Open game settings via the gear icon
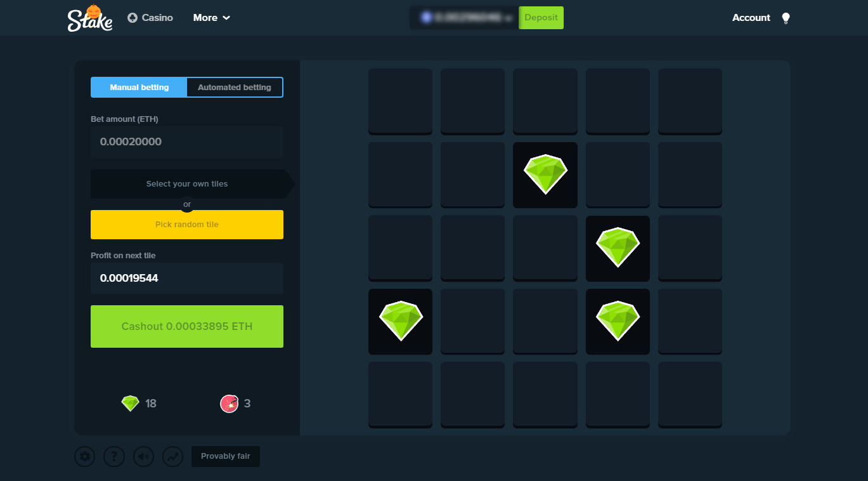 coord(84,456)
